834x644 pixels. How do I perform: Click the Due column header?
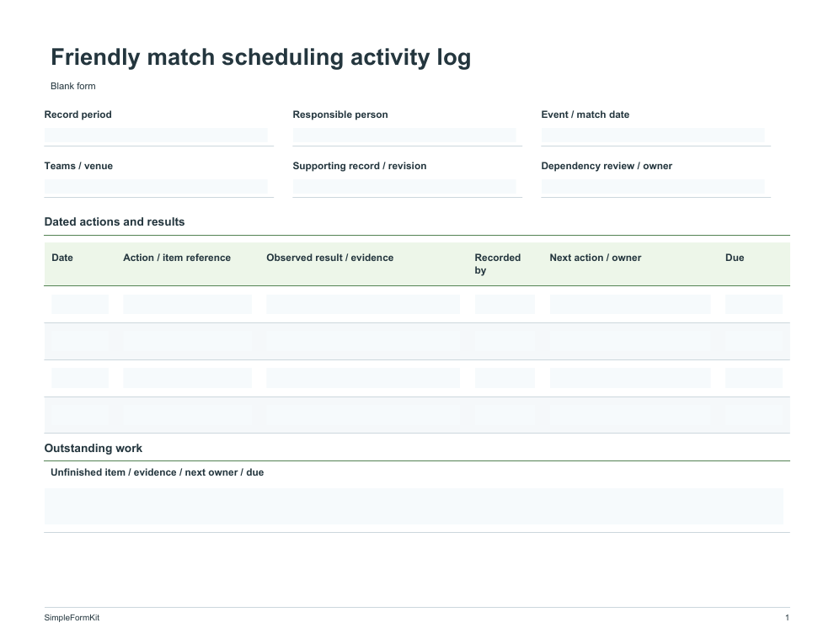(x=735, y=258)
